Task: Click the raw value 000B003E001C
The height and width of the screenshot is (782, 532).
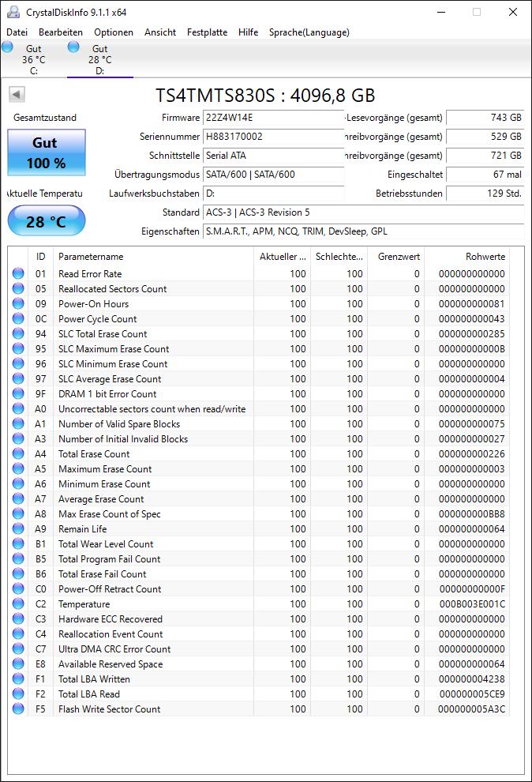Action: pos(472,603)
